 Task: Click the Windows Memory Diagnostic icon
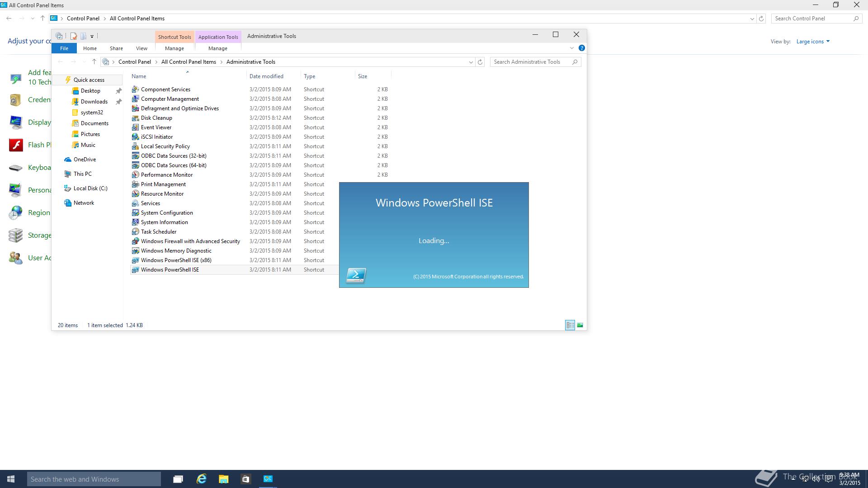135,251
